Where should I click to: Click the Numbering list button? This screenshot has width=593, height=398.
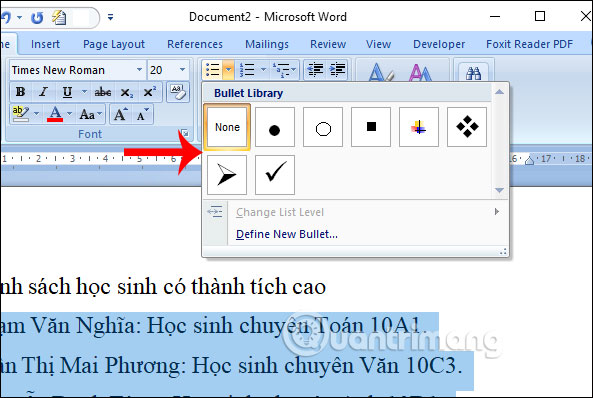click(247, 70)
